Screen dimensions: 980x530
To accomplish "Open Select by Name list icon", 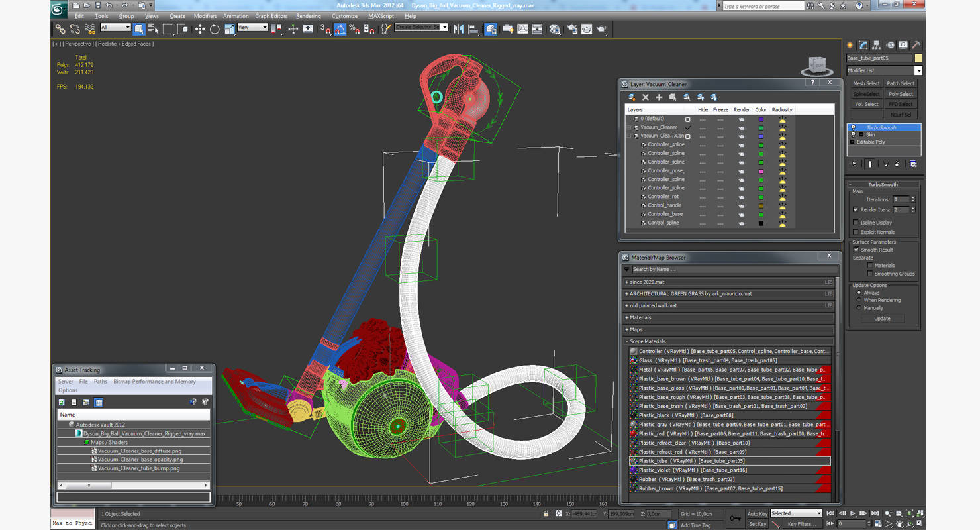I will (154, 29).
